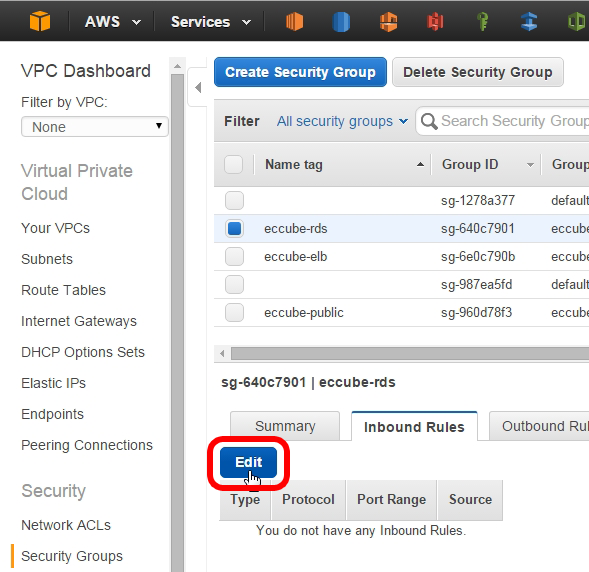Open the blue RDS service shortcut icon
This screenshot has height=572, width=589.
pyautogui.click(x=341, y=21)
